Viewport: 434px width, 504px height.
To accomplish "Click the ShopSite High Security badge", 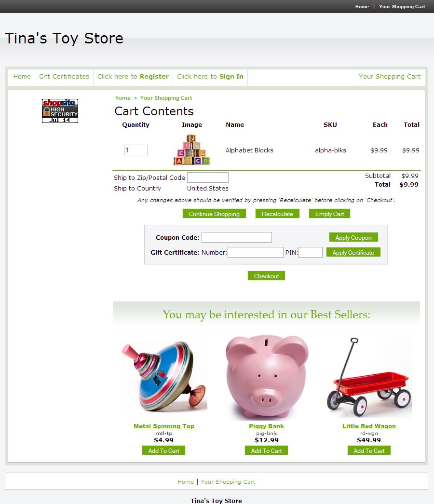I will click(x=60, y=111).
